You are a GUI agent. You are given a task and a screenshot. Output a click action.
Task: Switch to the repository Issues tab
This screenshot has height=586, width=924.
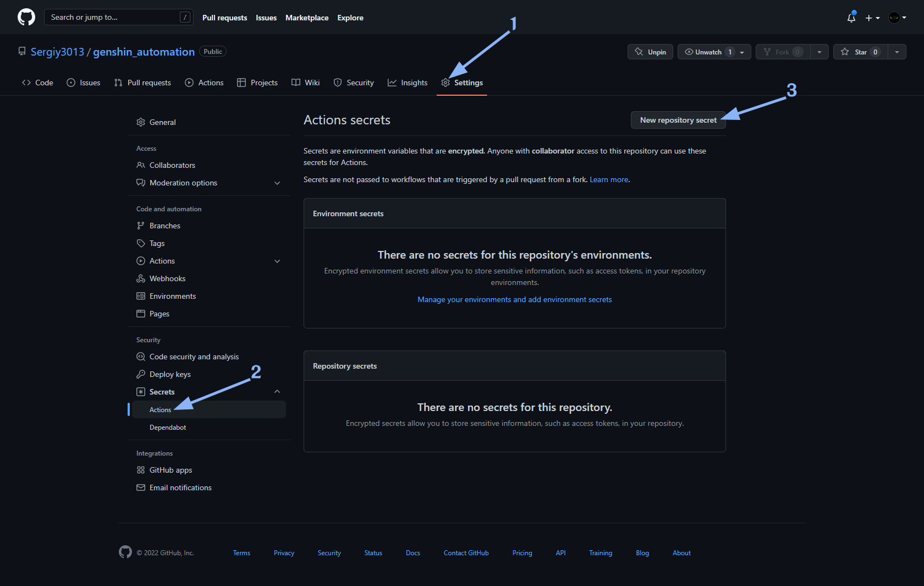[x=84, y=83]
